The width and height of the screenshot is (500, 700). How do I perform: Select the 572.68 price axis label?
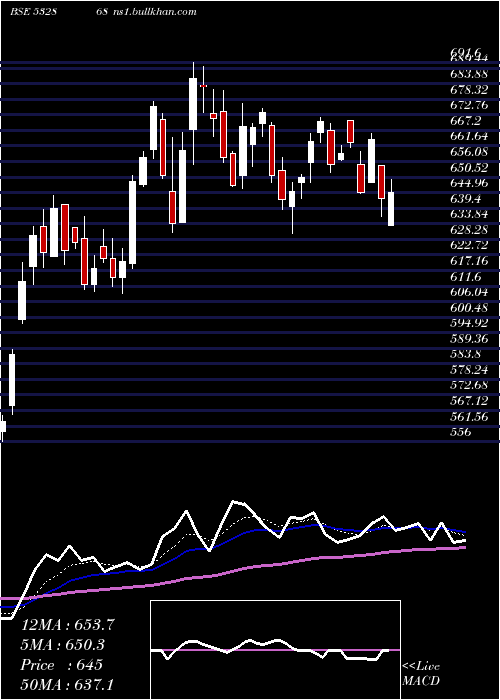pyautogui.click(x=468, y=385)
